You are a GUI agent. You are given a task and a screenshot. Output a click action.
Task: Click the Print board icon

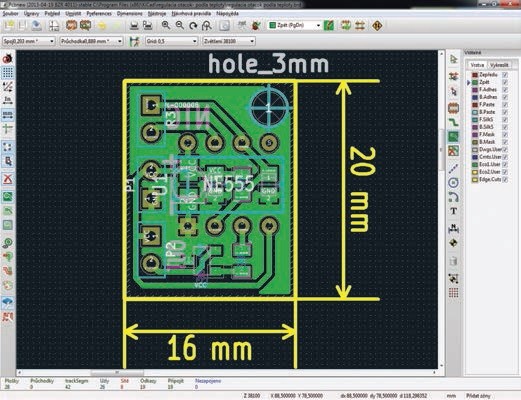coord(134,26)
